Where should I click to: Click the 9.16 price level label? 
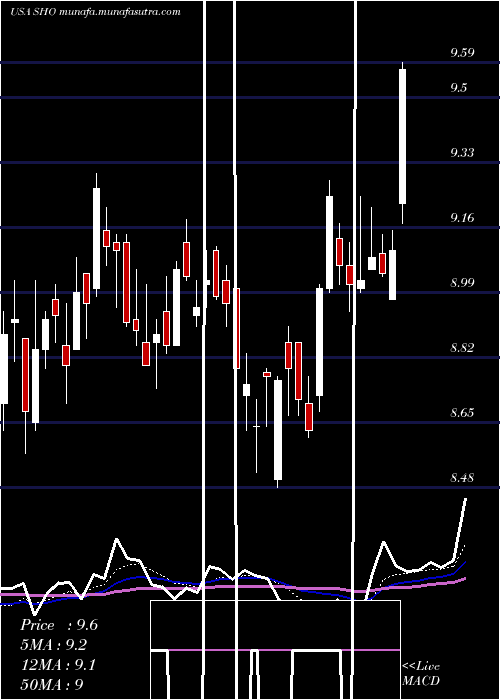pos(462,218)
